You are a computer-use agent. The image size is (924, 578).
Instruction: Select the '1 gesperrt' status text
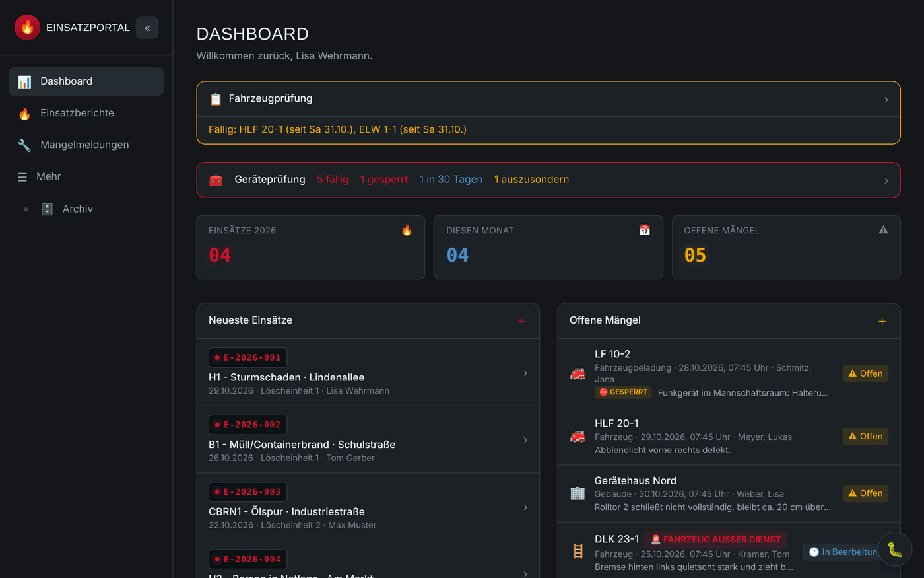coord(384,180)
